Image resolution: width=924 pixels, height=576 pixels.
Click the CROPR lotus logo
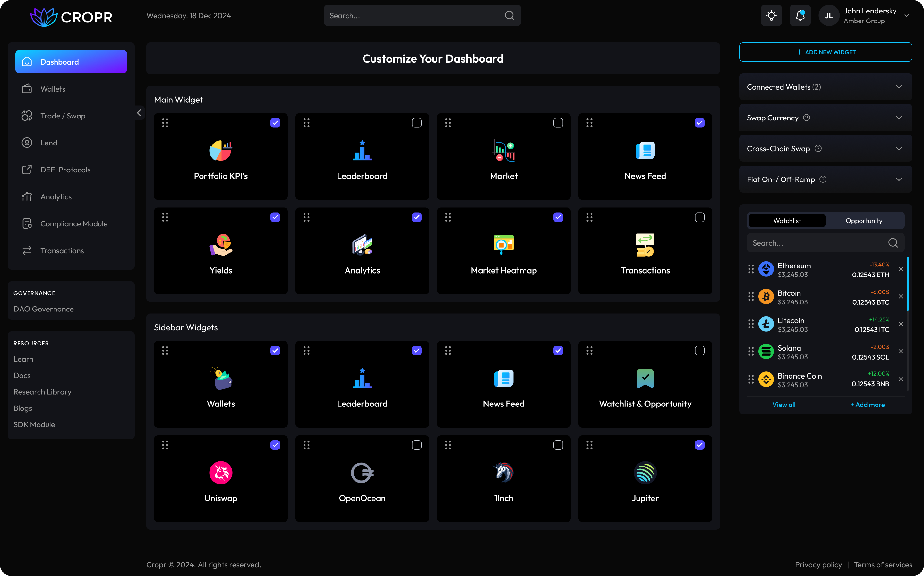pos(44,17)
